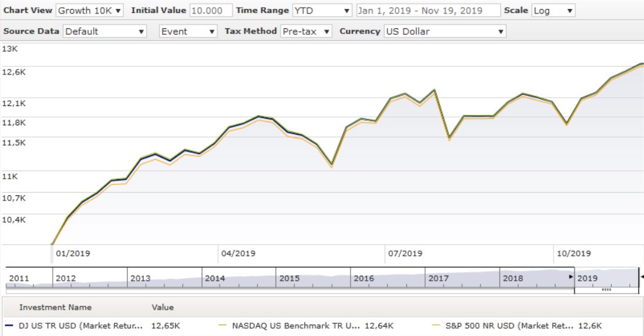Open the Currency US Dollar dropdown
This screenshot has width=644, height=336.
444,31
